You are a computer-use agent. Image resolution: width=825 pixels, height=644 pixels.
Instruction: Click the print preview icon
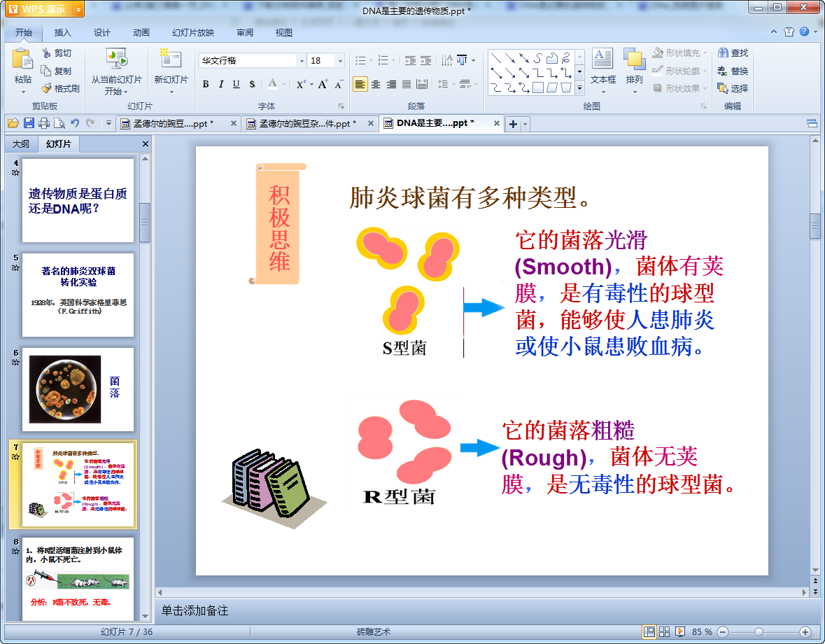point(59,123)
